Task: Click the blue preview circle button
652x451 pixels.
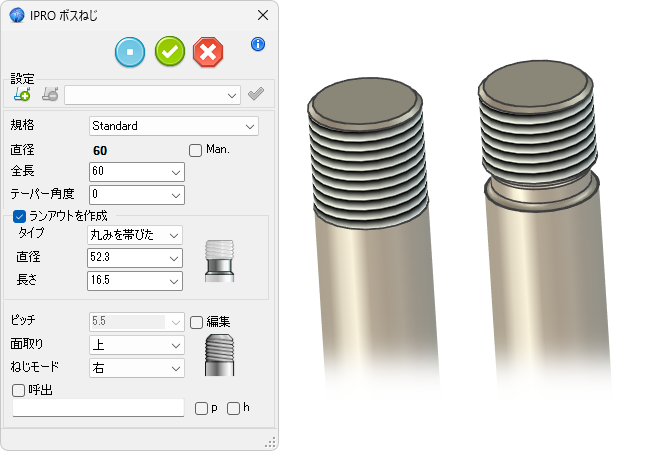Action: point(130,51)
